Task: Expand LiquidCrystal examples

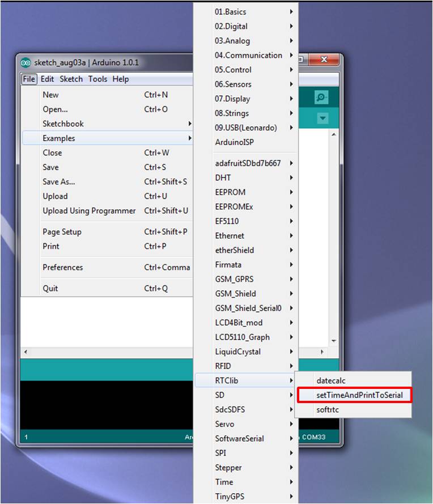Action: click(x=246, y=351)
